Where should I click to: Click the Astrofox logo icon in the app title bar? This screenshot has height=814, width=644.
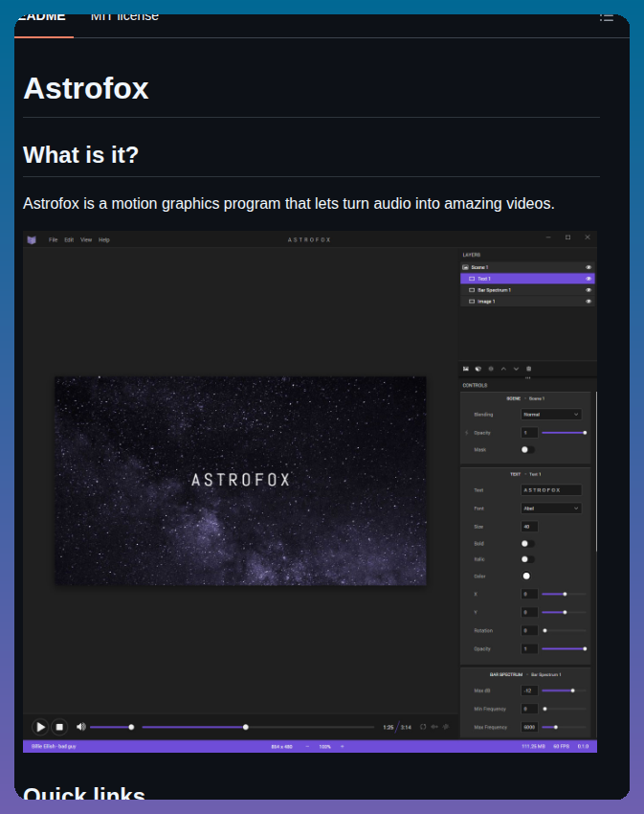coord(32,239)
